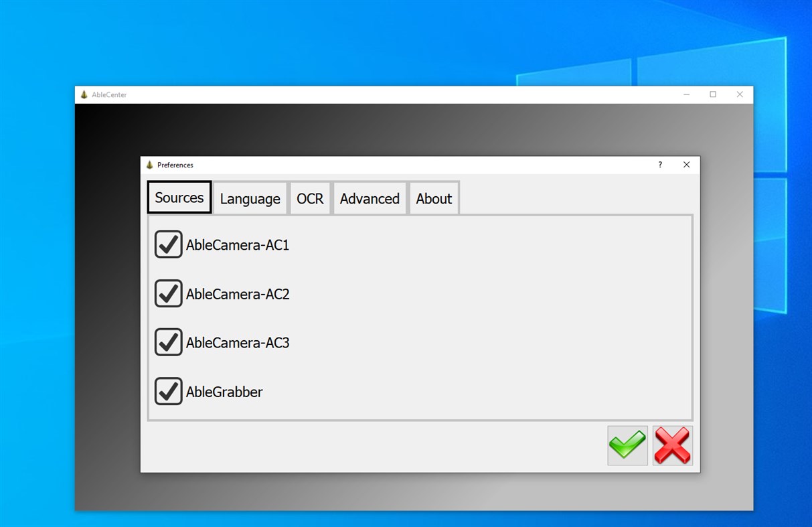Toggle the AbleCamera-AC3 checkbox
812x527 pixels.
168,342
